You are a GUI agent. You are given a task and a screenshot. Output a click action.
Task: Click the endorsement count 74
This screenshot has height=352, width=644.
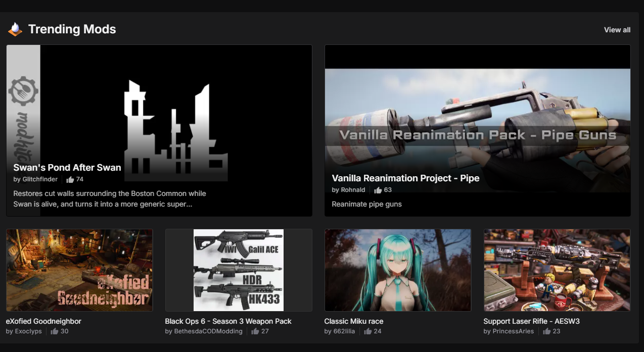pos(80,179)
